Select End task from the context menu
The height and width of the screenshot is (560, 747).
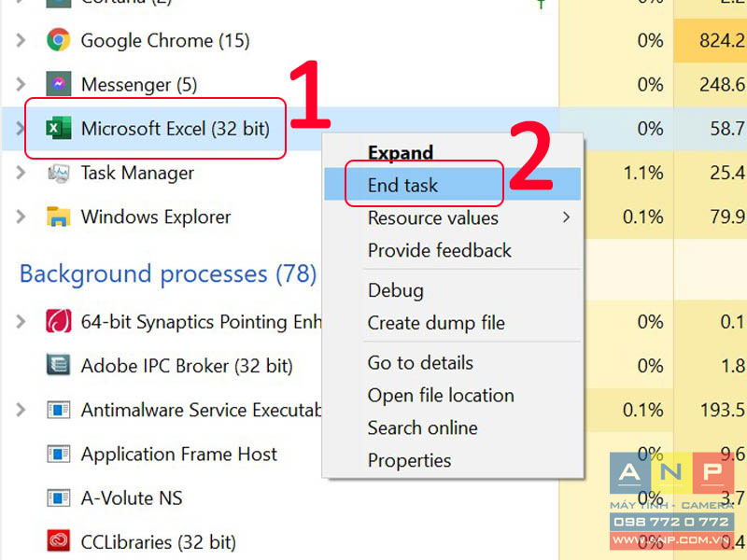coord(452,184)
